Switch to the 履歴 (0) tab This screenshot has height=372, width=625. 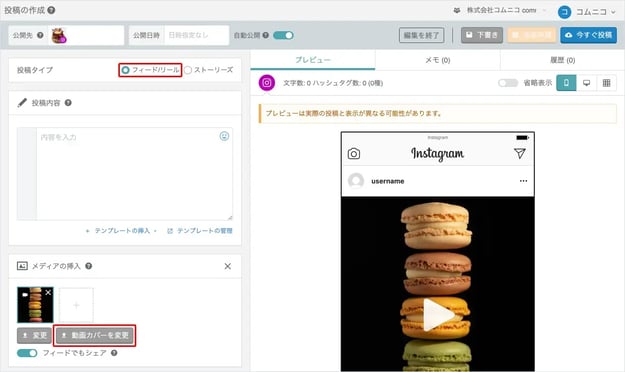tap(562, 60)
